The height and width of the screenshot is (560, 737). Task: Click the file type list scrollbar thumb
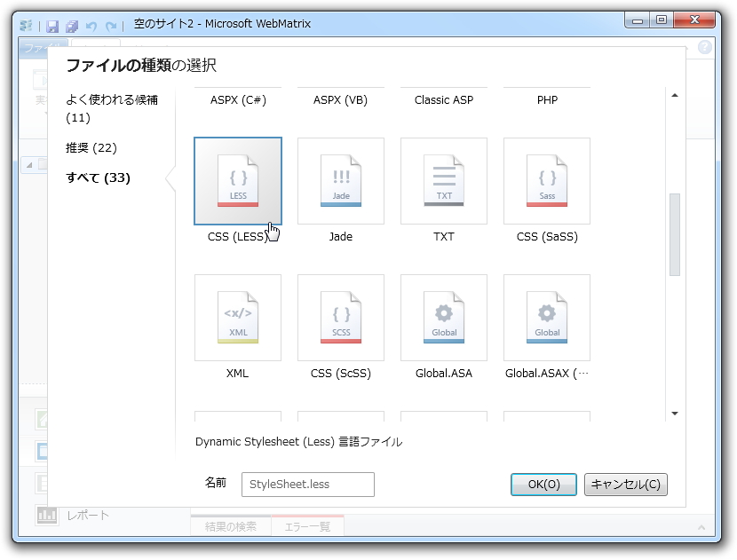675,234
